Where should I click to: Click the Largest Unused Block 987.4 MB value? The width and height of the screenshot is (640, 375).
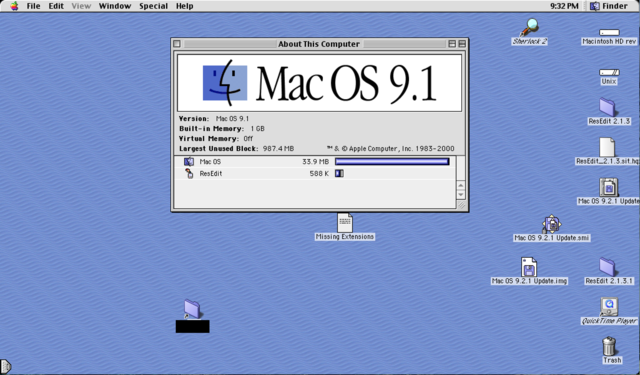[278, 149]
